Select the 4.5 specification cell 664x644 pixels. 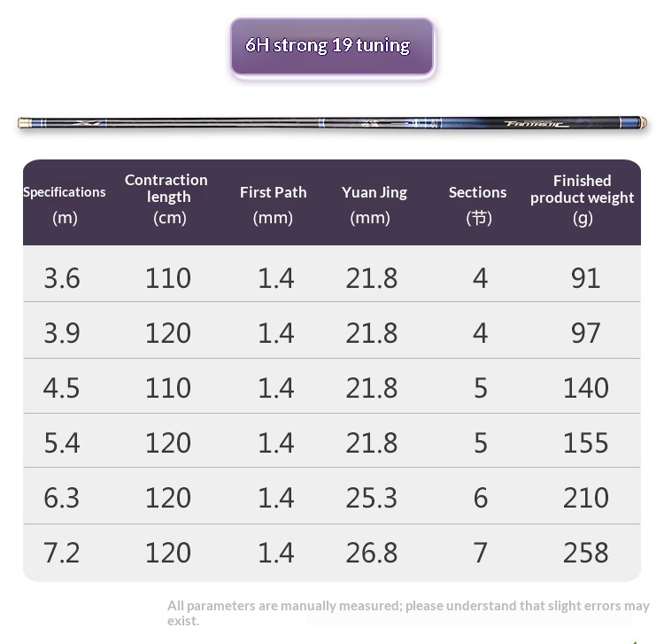tap(62, 388)
